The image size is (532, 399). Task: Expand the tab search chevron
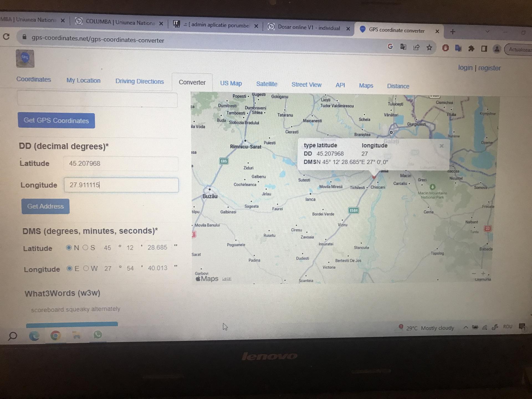tap(487, 32)
